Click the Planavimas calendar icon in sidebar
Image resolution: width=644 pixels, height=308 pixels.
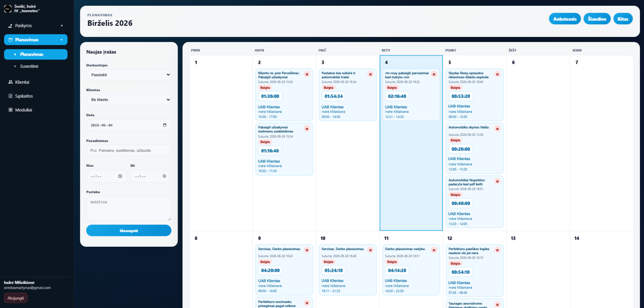11,40
